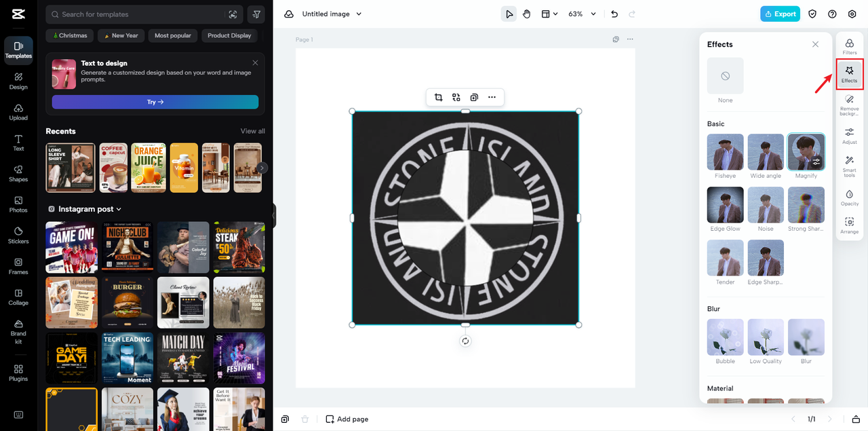Click the recents carousel next arrow
Image resolution: width=868 pixels, height=431 pixels.
click(x=262, y=168)
